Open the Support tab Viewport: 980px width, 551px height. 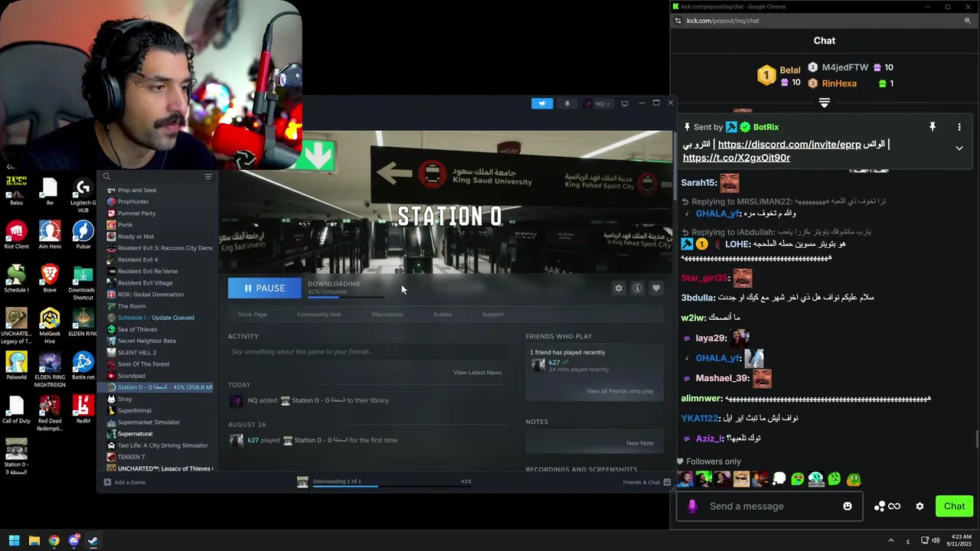[x=492, y=315]
